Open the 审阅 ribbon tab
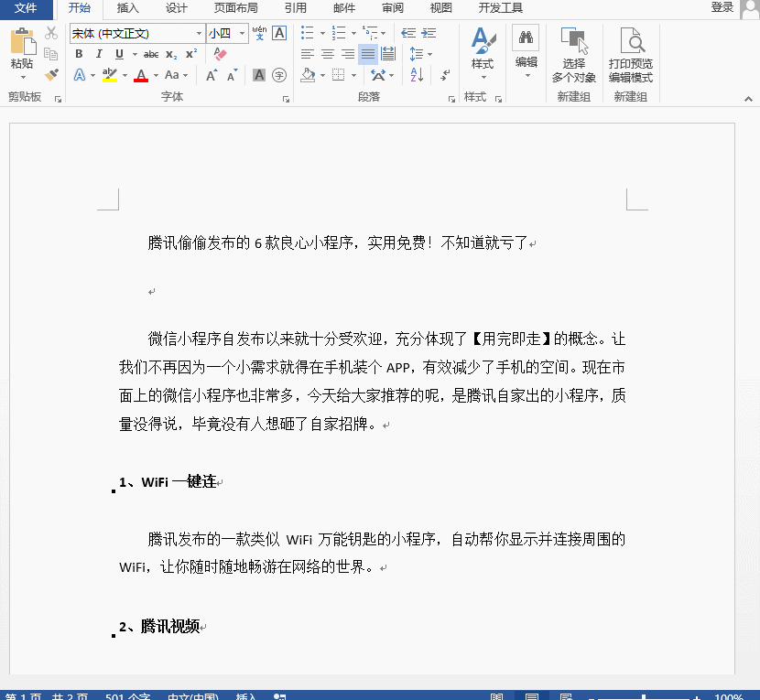Screen dimensions: 760x700 (393, 9)
